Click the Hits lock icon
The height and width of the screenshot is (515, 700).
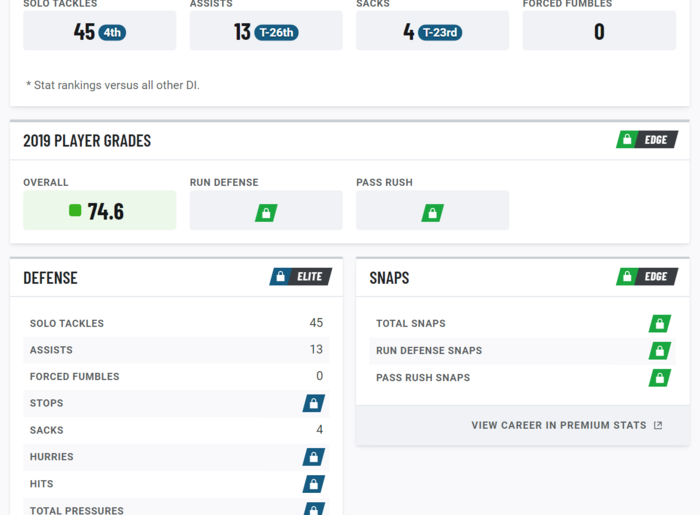314,484
